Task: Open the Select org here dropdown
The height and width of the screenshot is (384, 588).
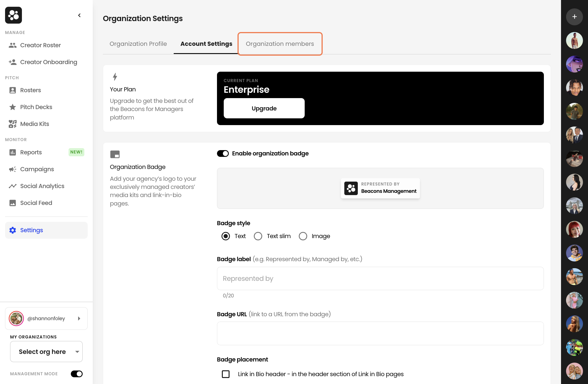Action: [46, 352]
